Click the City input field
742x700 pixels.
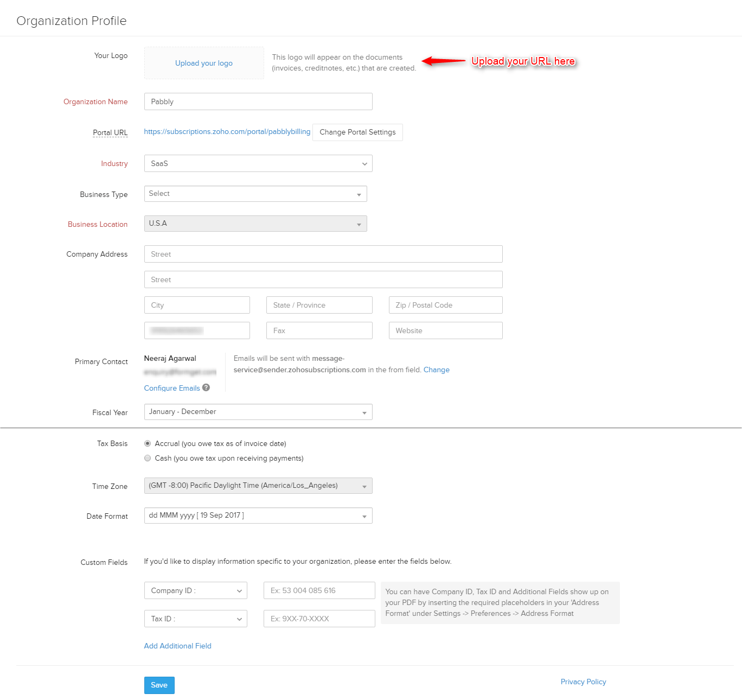(197, 305)
